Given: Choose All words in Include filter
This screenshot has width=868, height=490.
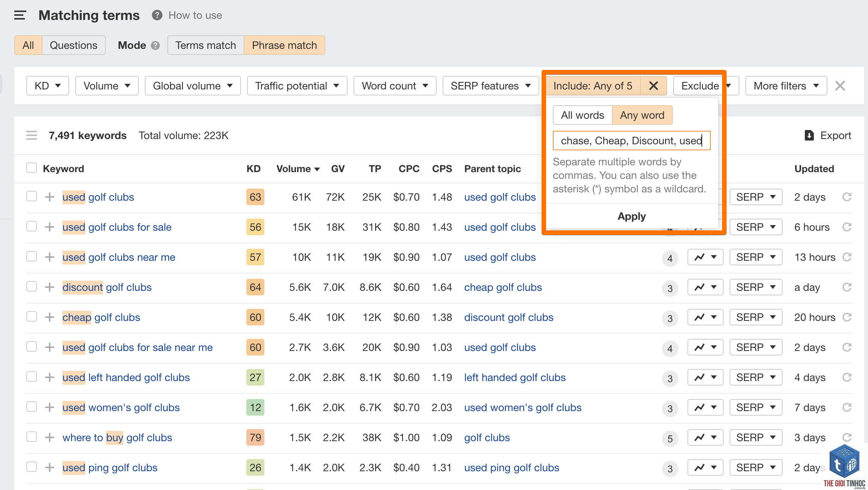Looking at the screenshot, I should point(583,115).
